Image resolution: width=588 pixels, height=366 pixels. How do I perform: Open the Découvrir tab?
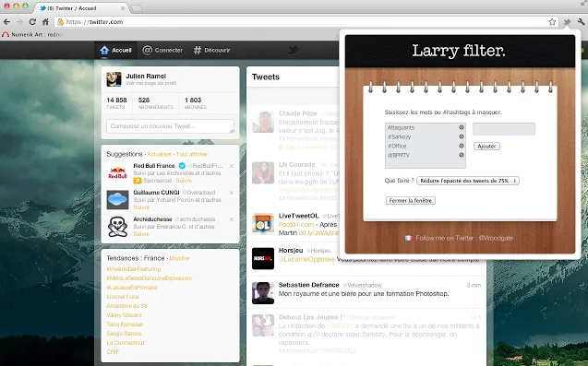(211, 50)
